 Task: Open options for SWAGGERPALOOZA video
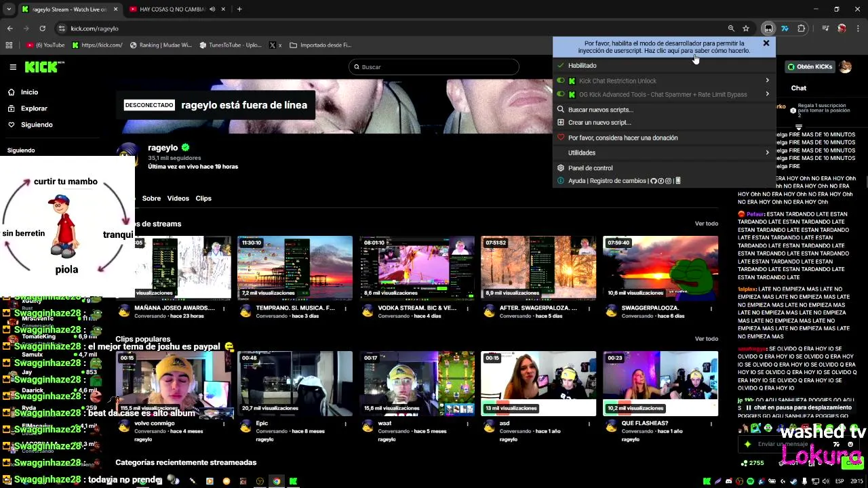tap(711, 308)
